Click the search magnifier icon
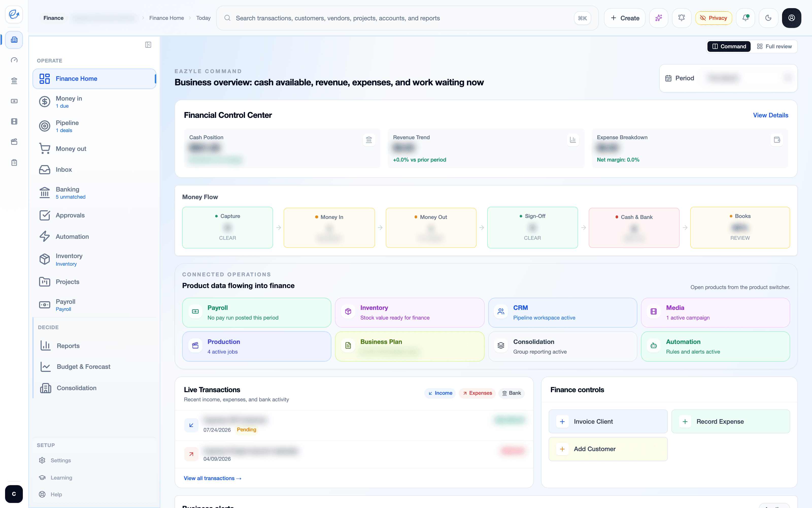 coord(227,18)
